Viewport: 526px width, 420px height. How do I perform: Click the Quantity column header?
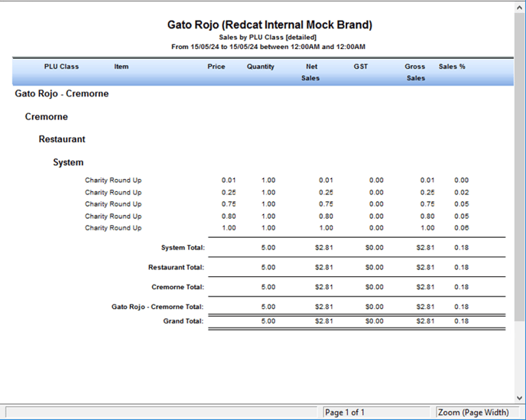(260, 67)
